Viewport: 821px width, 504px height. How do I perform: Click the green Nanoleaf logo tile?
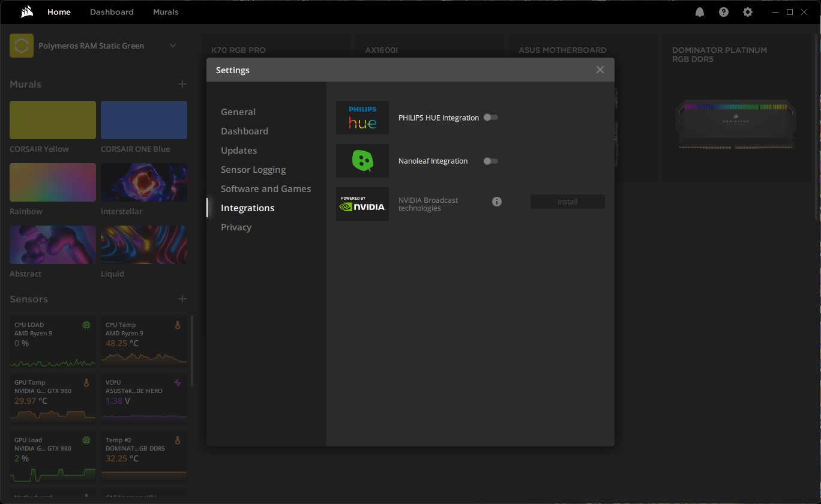click(362, 161)
